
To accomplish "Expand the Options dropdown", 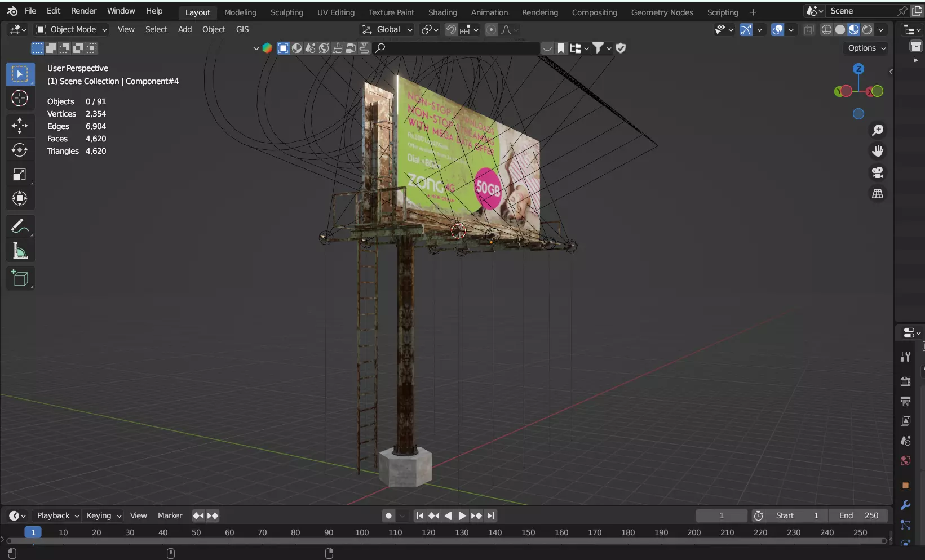I will pos(867,48).
